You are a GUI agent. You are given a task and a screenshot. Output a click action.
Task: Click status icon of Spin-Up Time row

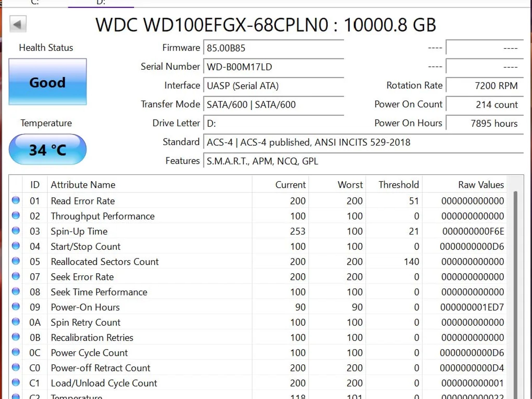16,231
